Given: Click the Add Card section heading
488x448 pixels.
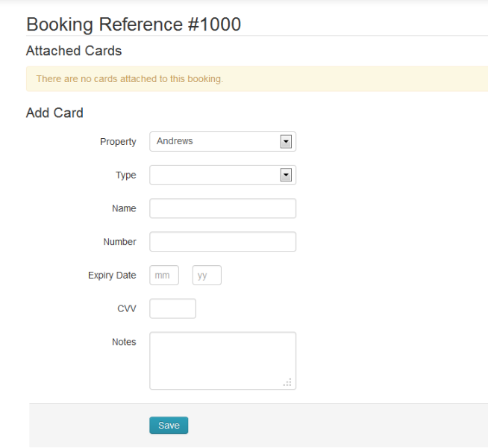Looking at the screenshot, I should coord(54,113).
